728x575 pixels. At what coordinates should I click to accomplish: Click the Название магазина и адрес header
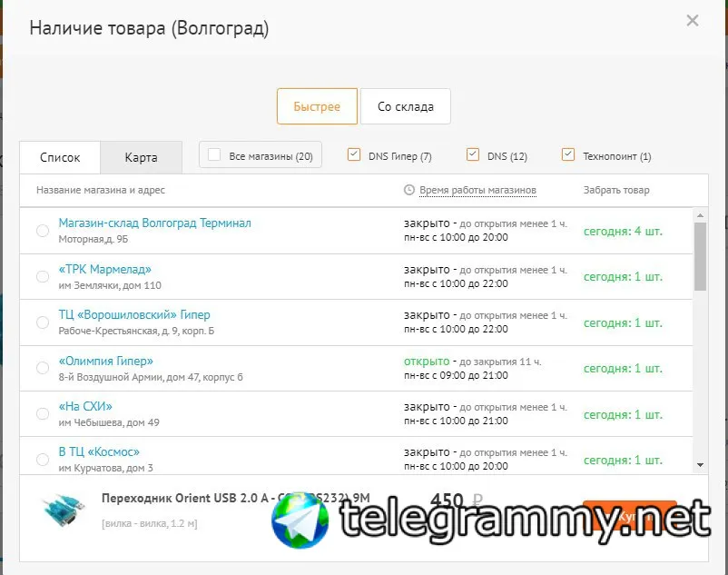tap(101, 190)
